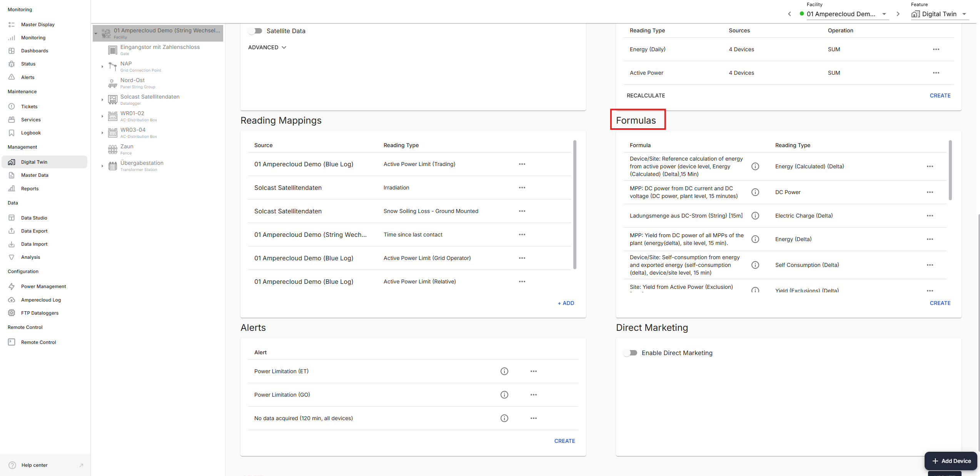Click info icon beside DC Power formula
980x476 pixels.
tap(755, 192)
